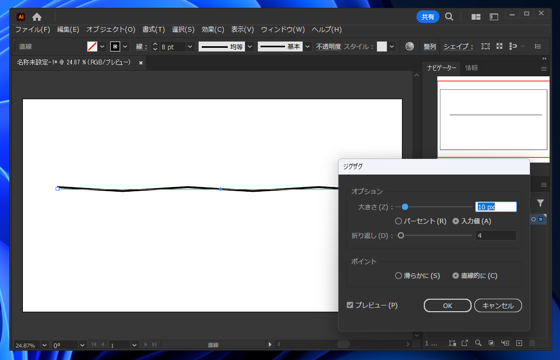Switch to the ナビゲーター tab

pos(442,68)
